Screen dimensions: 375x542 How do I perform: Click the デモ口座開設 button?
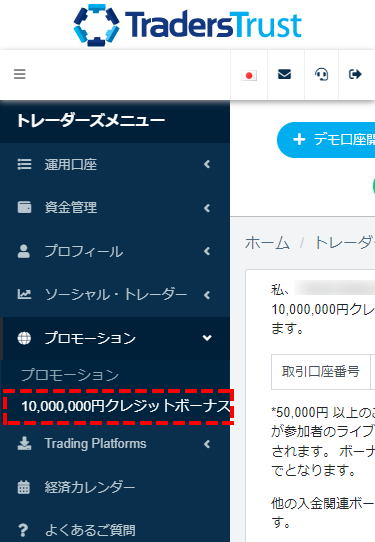[326, 140]
